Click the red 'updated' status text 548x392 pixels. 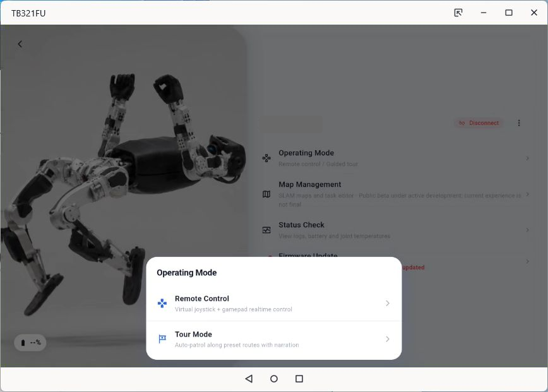pos(414,267)
